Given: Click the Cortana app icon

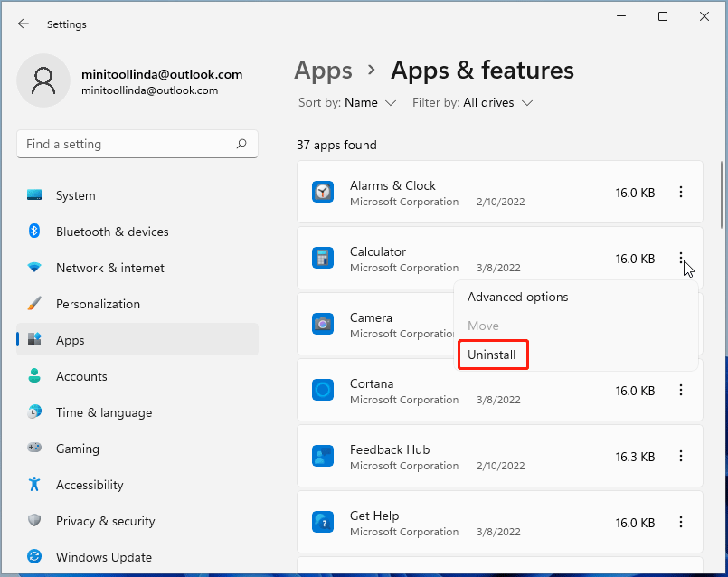Looking at the screenshot, I should [x=323, y=390].
